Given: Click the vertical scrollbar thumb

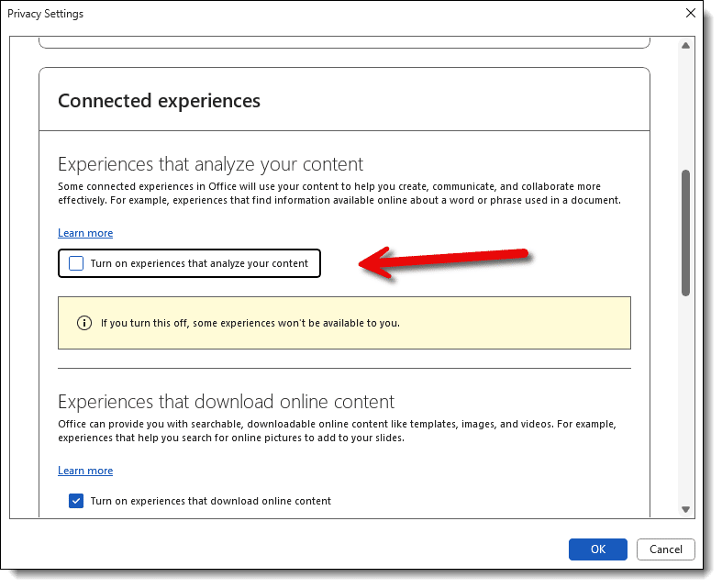Looking at the screenshot, I should (x=685, y=231).
